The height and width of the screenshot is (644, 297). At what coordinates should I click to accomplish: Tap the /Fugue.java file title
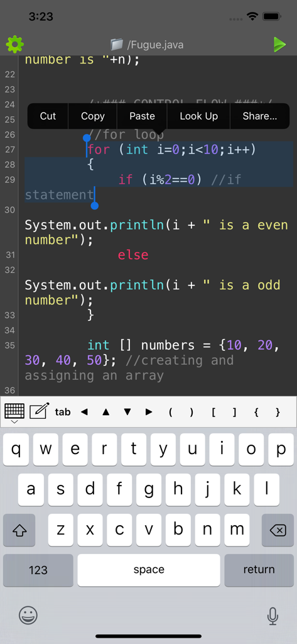[155, 45]
